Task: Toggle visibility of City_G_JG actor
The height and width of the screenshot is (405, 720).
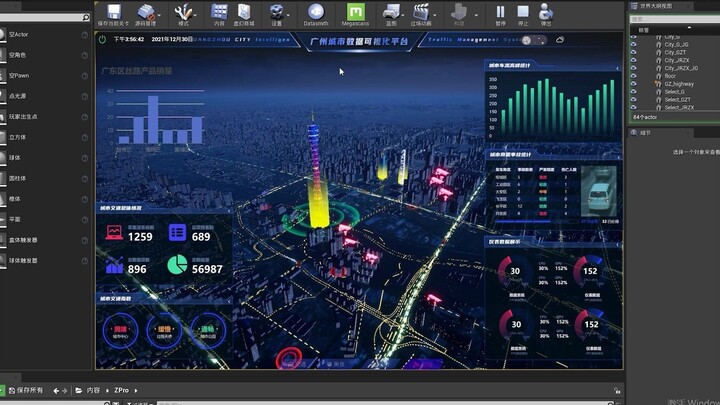Action: (x=634, y=45)
